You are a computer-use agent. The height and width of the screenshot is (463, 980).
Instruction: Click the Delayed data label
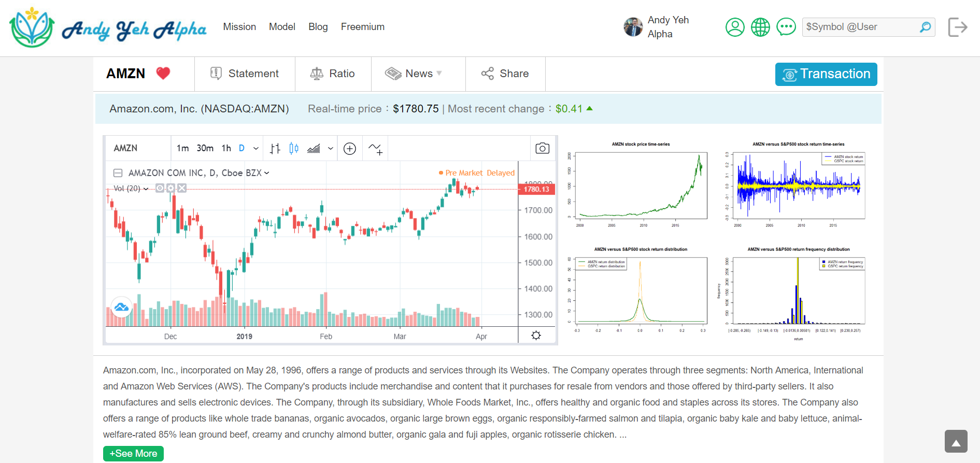pos(501,173)
